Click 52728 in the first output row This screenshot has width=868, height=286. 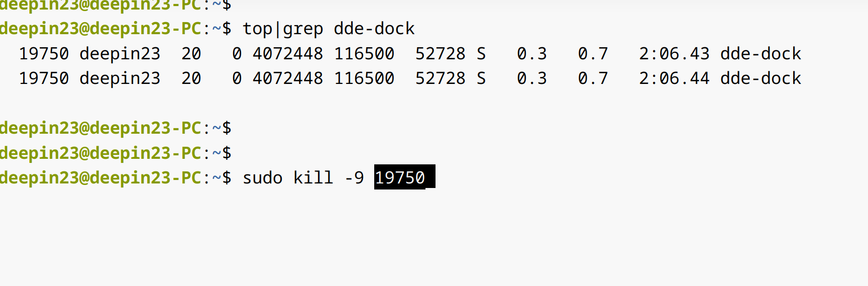[x=441, y=53]
